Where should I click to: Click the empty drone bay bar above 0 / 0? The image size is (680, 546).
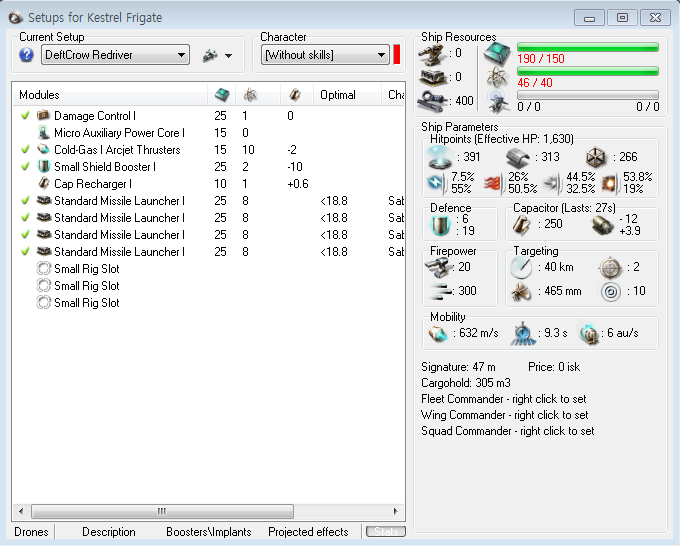pyautogui.click(x=588, y=95)
